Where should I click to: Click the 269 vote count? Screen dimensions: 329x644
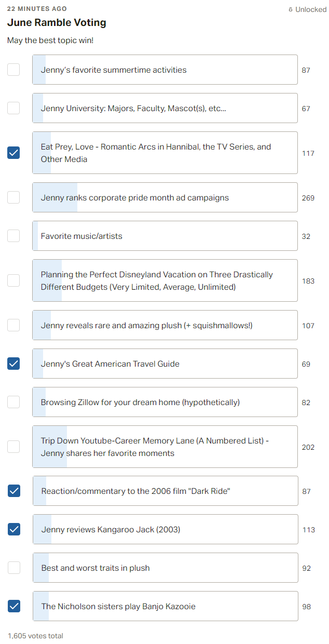(308, 198)
